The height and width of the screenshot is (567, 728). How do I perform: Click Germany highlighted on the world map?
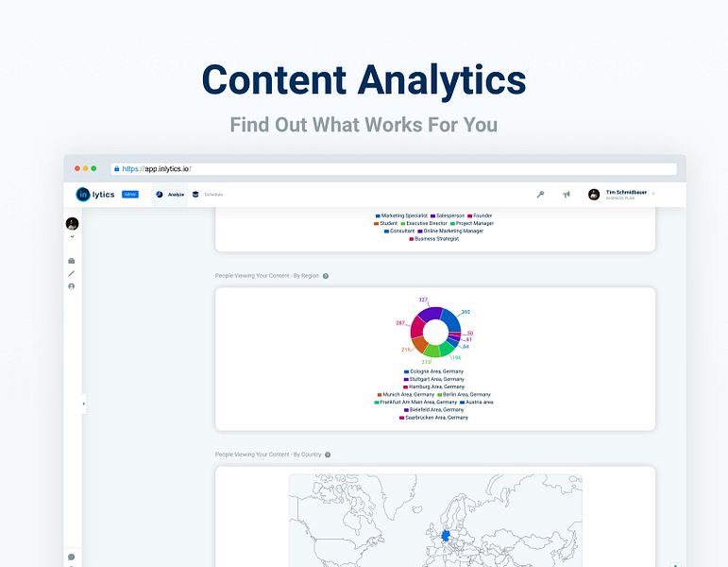click(x=446, y=536)
